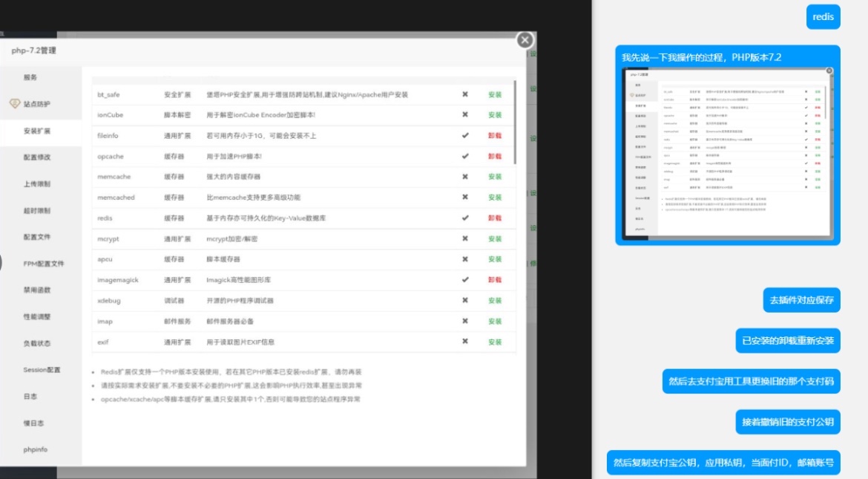
Task: Click 安装 for the exif extension
Action: click(x=495, y=342)
